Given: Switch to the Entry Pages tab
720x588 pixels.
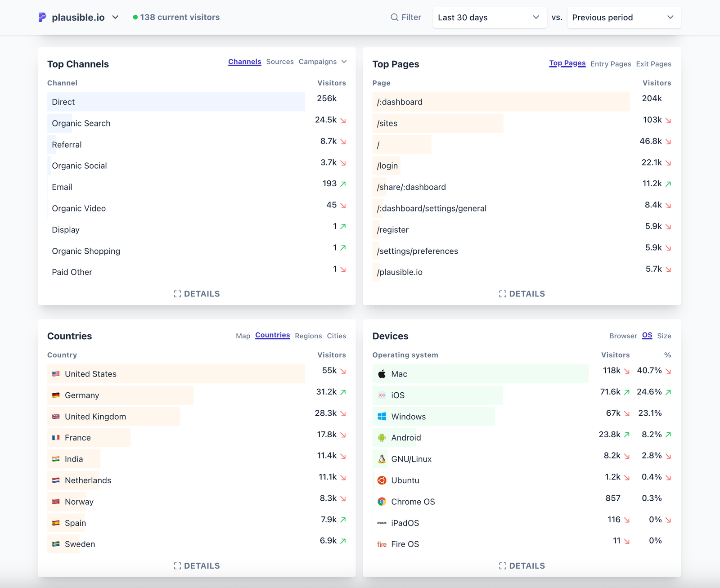Looking at the screenshot, I should point(610,64).
